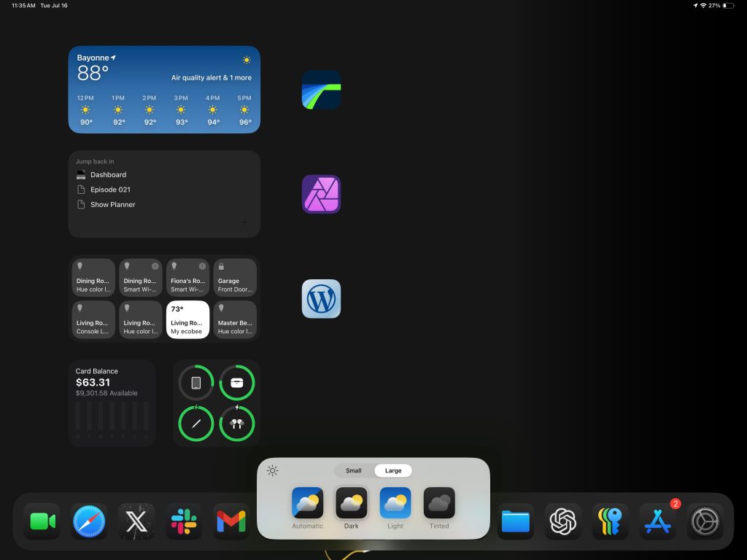Launch Gmail from the dock
Viewport: 747px width, 560px height.
(231, 521)
